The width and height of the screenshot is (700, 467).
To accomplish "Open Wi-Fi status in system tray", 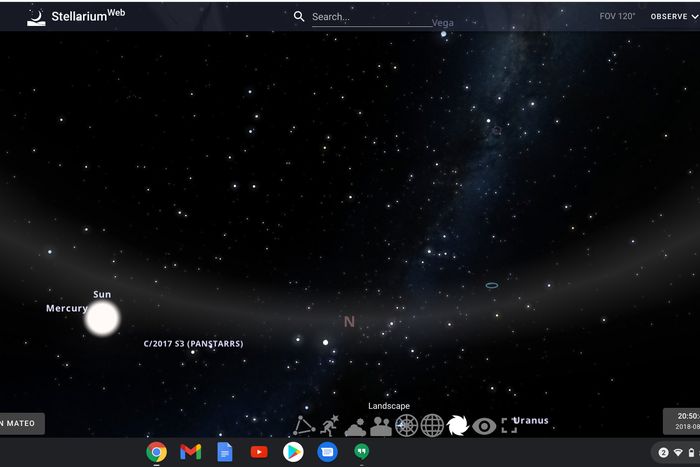I will click(x=678, y=453).
